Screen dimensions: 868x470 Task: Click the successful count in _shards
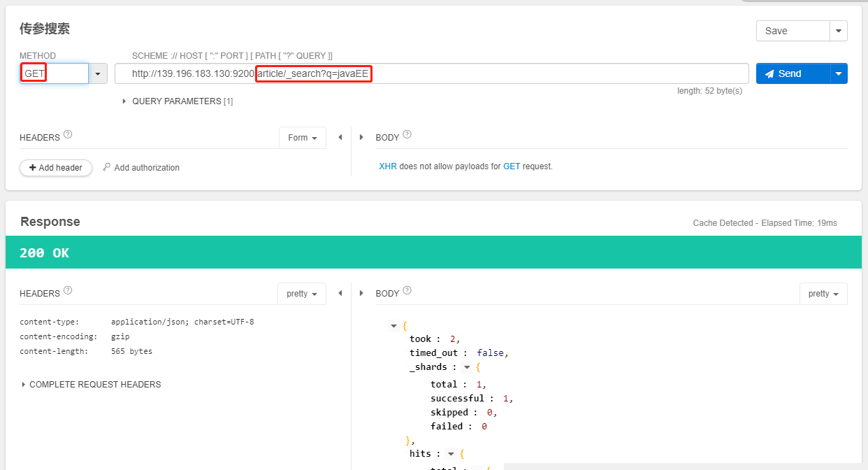507,398
